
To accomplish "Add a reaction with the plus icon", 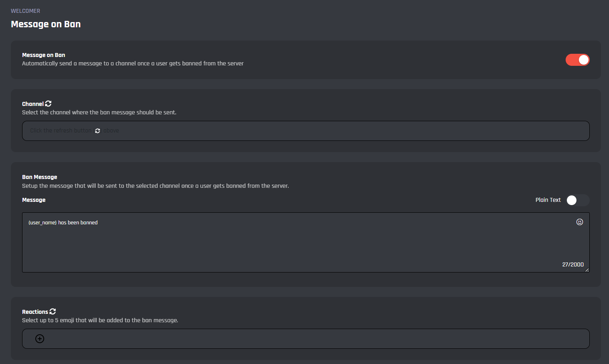I will tap(40, 339).
